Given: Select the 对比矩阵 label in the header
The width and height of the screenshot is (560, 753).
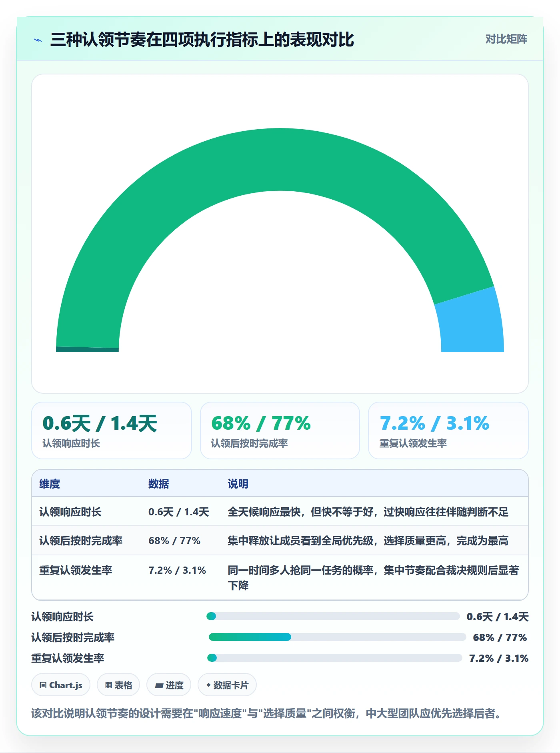Looking at the screenshot, I should pos(506,39).
